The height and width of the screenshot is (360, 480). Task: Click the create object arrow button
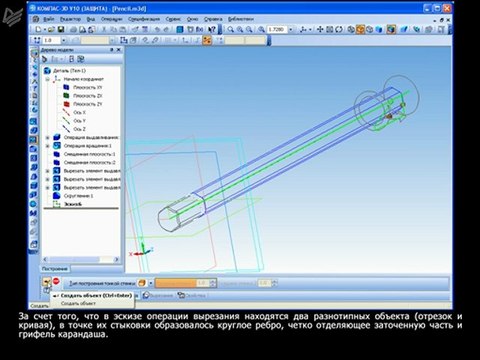(x=47, y=283)
